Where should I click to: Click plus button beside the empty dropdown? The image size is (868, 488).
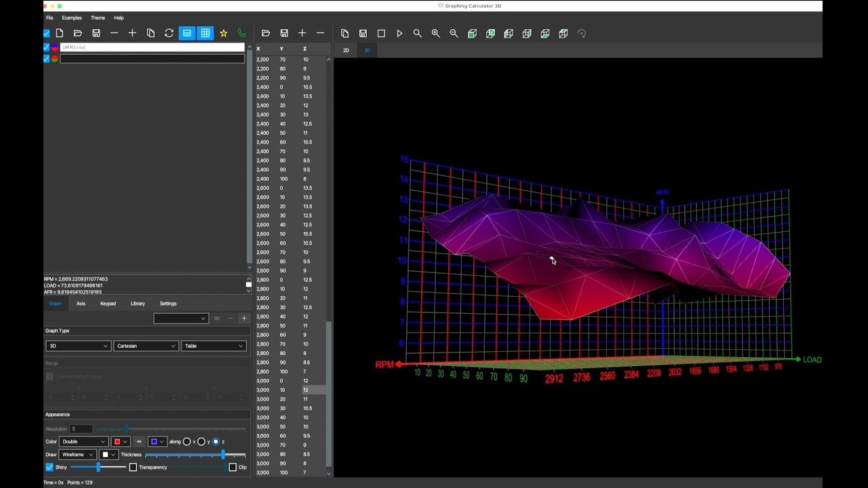[x=244, y=319]
